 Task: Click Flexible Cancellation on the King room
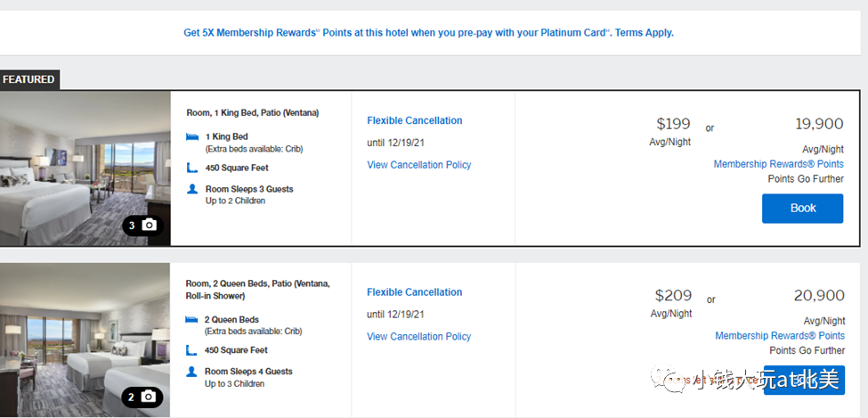tap(414, 120)
